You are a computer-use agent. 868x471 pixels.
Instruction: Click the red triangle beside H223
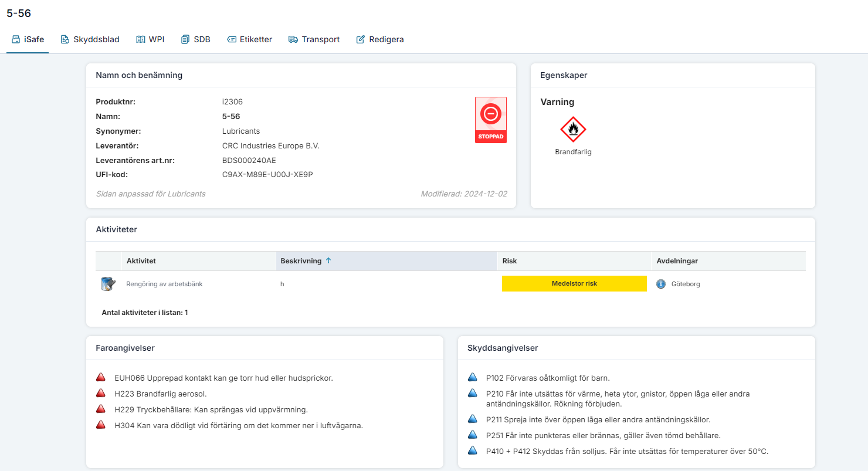101,394
